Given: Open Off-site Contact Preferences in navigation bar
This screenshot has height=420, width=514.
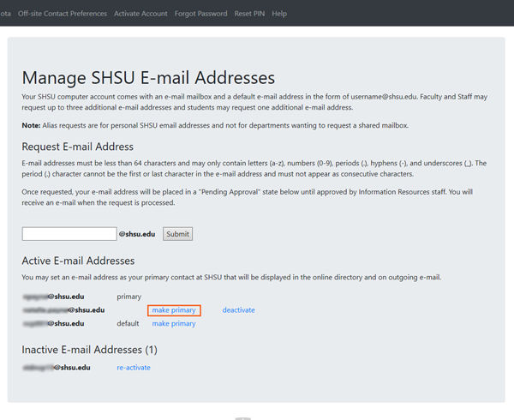Looking at the screenshot, I should pos(63,14).
